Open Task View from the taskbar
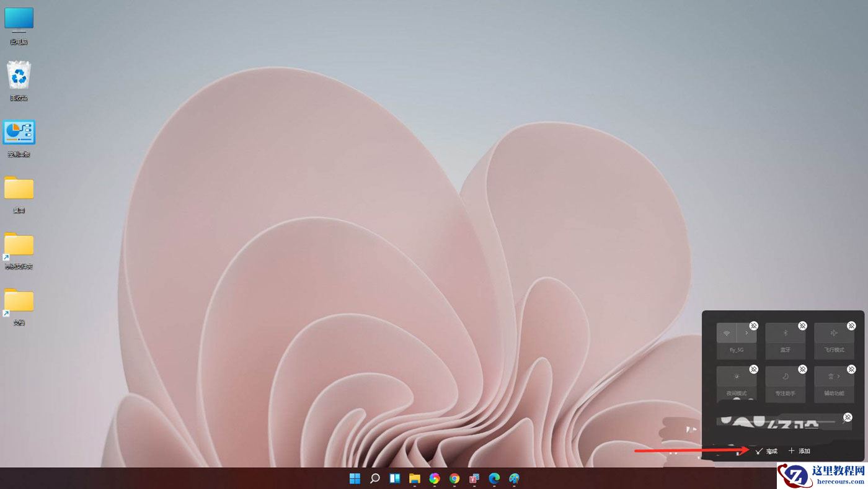 click(394, 478)
